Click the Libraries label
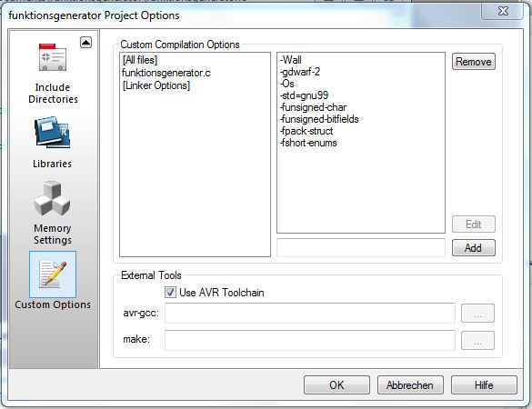Screen dimensions: 532x409 click(x=52, y=164)
